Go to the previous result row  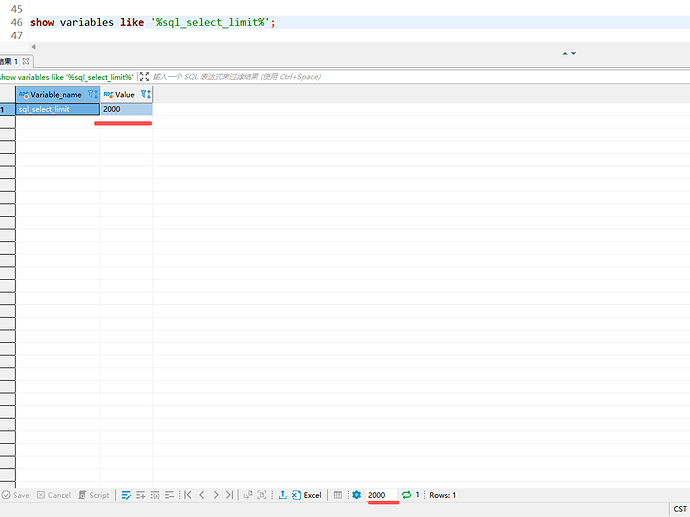(x=202, y=495)
